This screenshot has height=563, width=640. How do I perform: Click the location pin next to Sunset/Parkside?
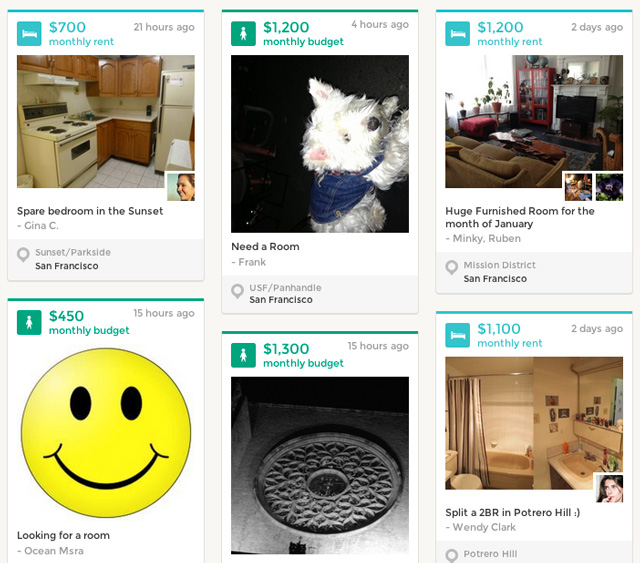pyautogui.click(x=23, y=255)
